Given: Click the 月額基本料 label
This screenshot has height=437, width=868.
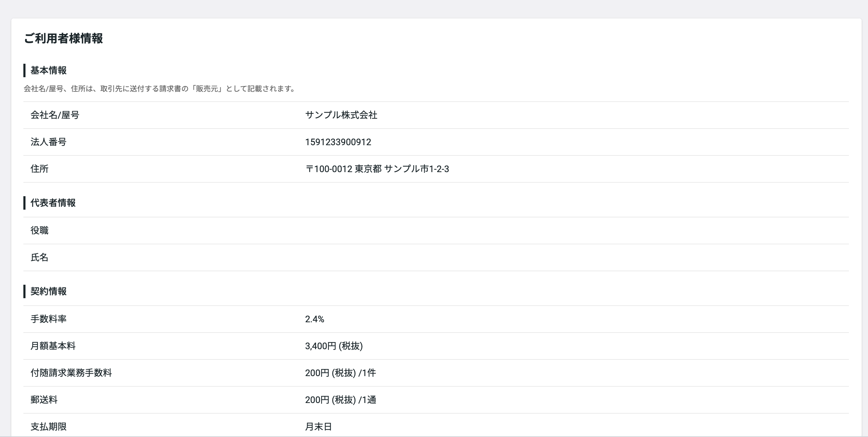Looking at the screenshot, I should [x=53, y=346].
